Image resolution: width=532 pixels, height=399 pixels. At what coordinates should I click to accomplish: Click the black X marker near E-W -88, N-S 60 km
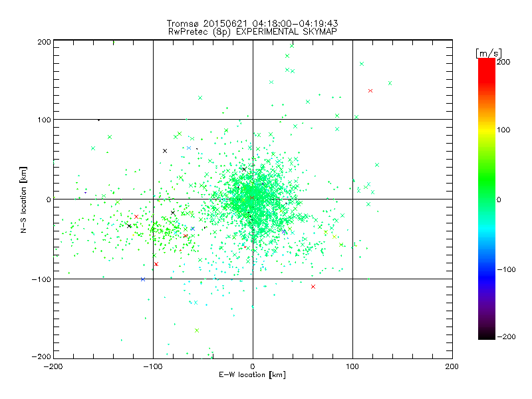click(x=165, y=151)
